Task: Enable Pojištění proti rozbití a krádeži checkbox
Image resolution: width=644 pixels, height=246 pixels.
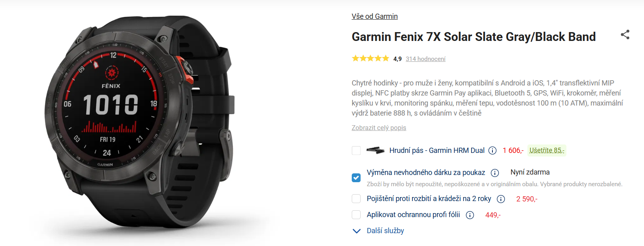Action: click(x=356, y=199)
